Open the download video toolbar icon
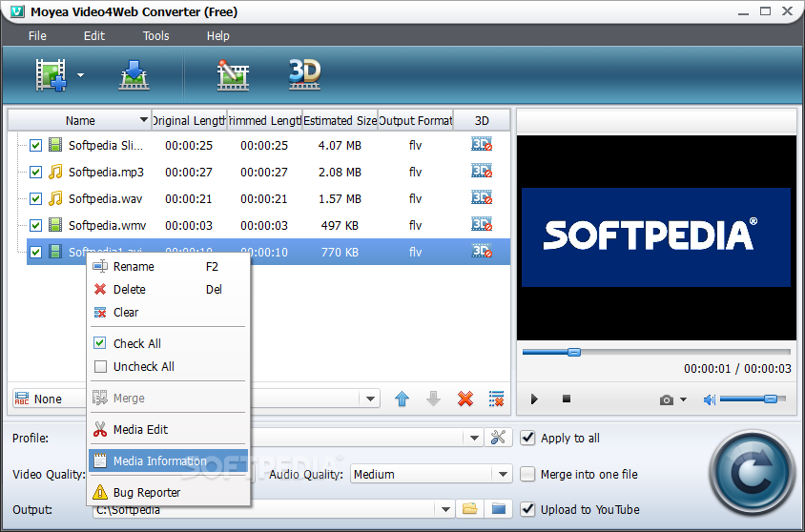 (134, 75)
